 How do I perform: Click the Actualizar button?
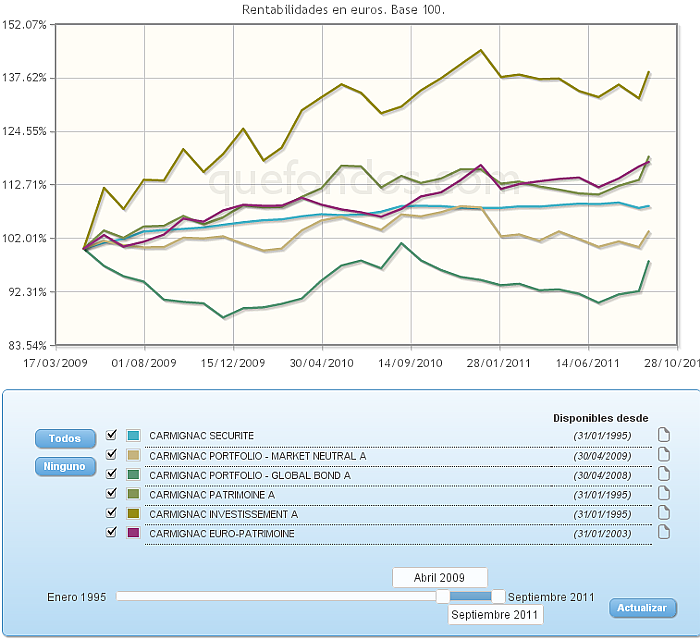click(x=642, y=608)
